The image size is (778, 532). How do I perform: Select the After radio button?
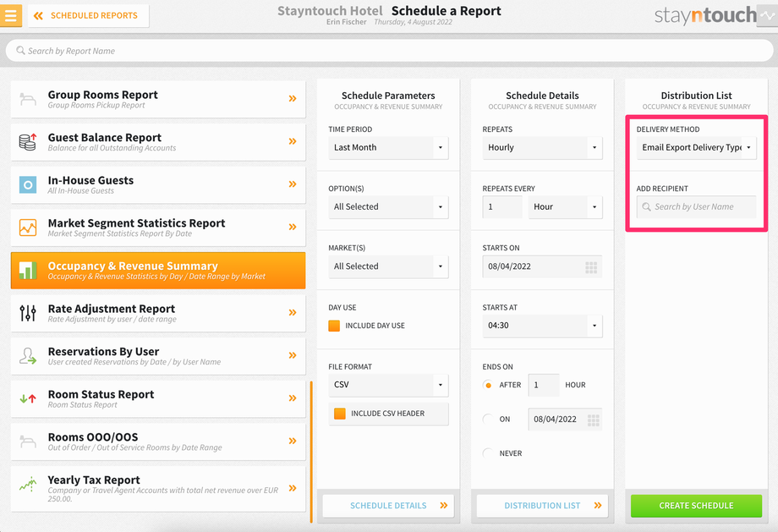click(488, 385)
